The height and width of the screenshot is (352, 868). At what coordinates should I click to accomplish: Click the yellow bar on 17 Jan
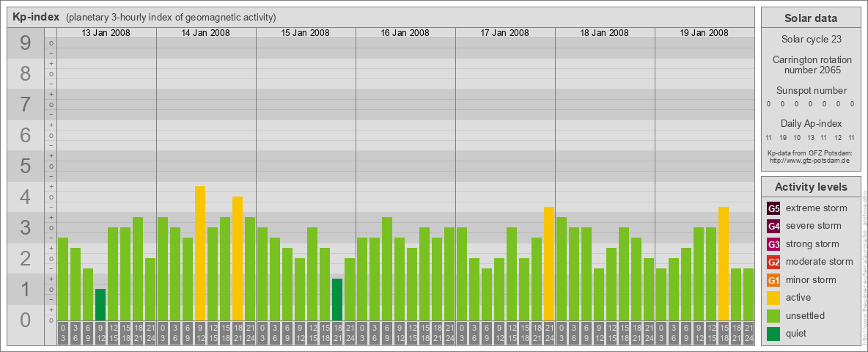548,264
